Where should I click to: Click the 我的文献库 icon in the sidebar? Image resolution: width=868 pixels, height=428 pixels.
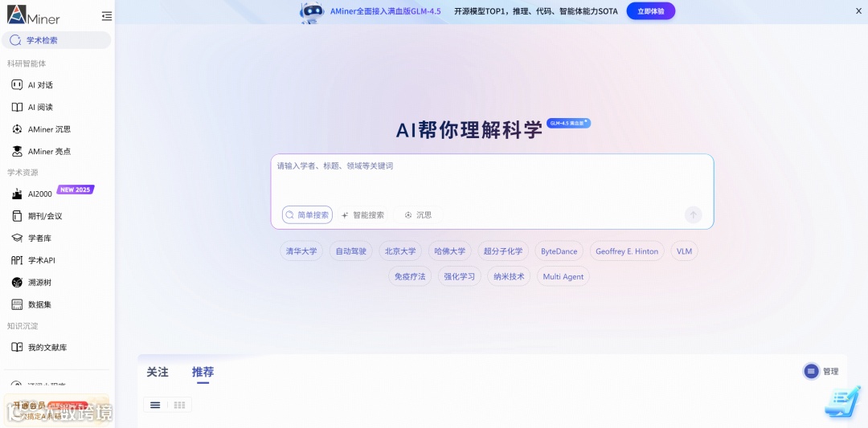[17, 347]
